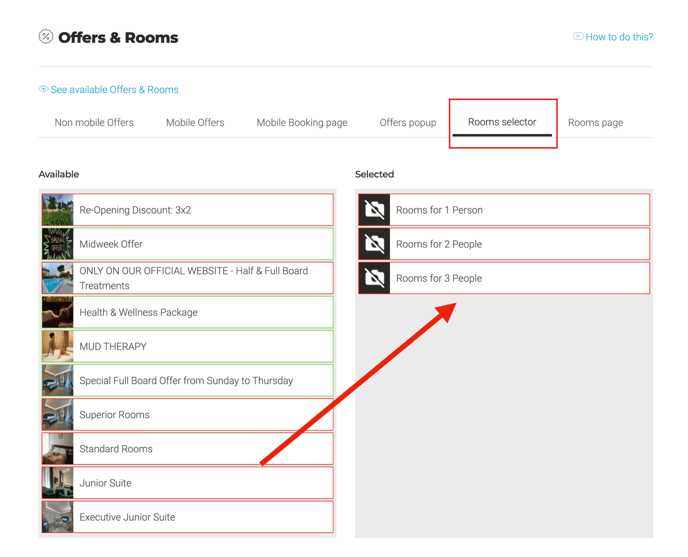Click the percent badge icon beside Offers & Rooms
Viewport: 688px width, 557px height.
pos(46,37)
